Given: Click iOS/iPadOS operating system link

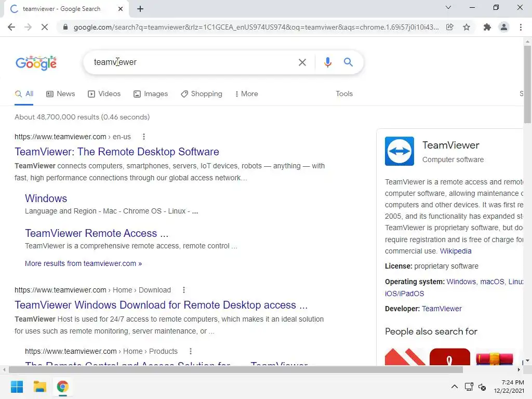Looking at the screenshot, I should pos(404,294).
